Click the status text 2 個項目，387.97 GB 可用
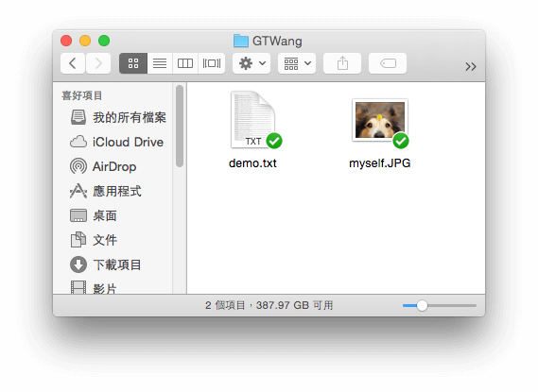 [x=269, y=305]
